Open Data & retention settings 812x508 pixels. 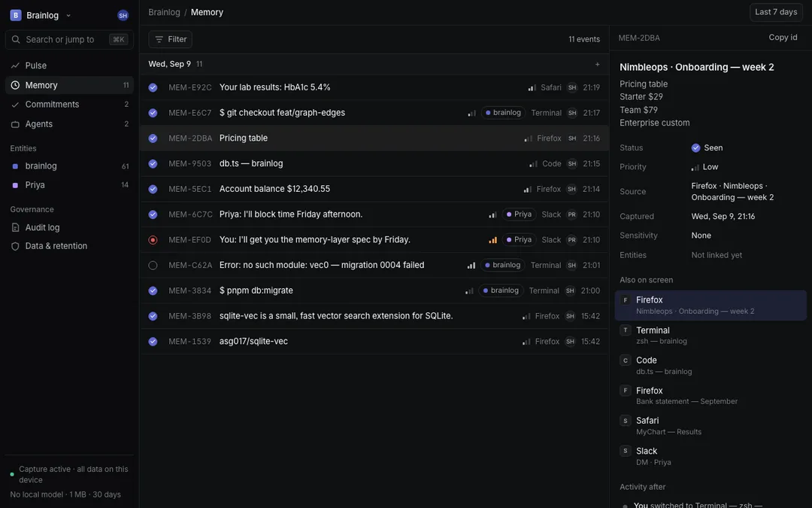pos(69,245)
